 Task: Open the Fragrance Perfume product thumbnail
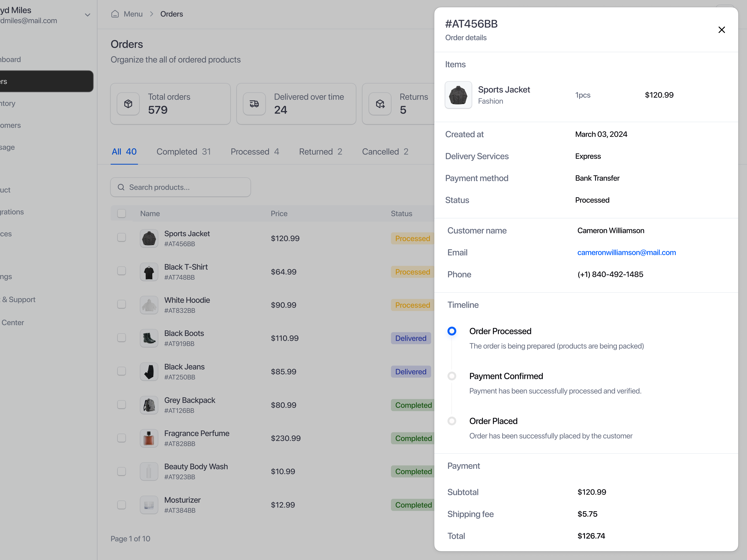pos(149,438)
